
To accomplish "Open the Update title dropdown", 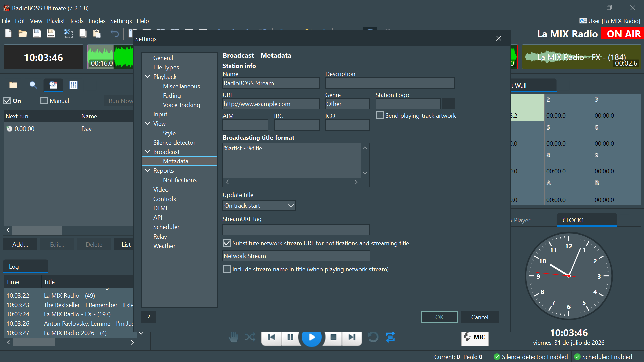I will point(259,206).
